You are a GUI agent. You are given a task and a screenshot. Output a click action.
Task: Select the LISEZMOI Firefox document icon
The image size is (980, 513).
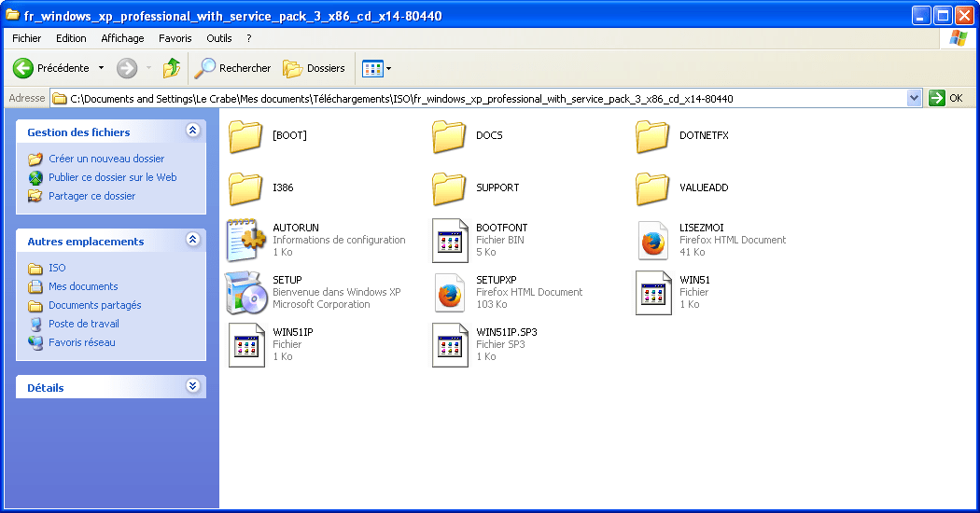coord(653,241)
